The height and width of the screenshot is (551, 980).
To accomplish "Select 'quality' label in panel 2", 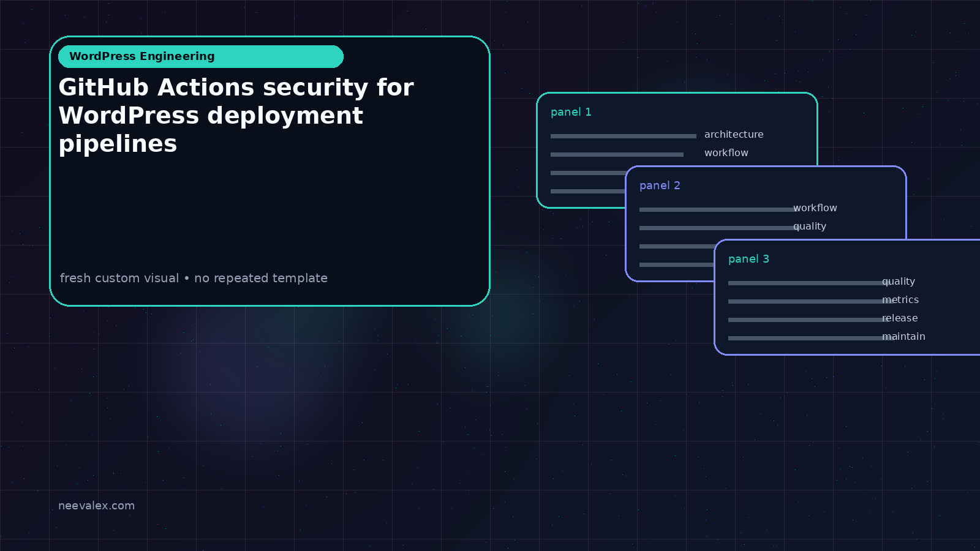I will tap(810, 227).
